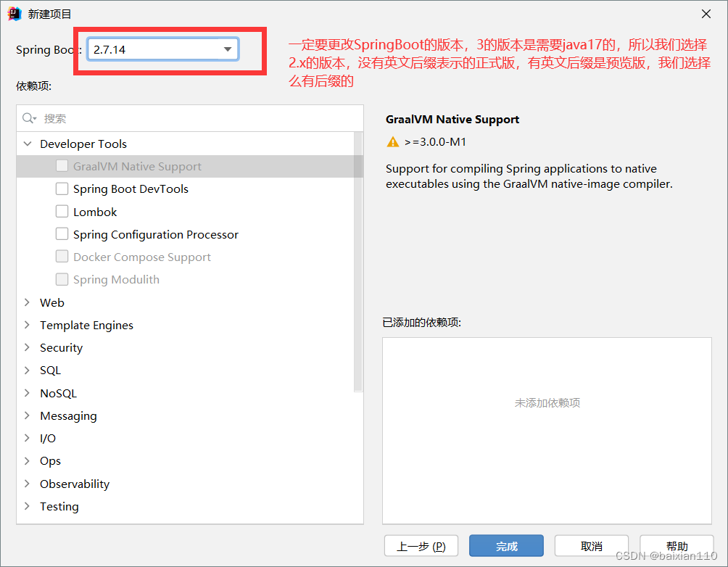Click the warning triangle icon beside >=3.0.0-M1
The height and width of the screenshot is (567, 728).
(x=393, y=141)
